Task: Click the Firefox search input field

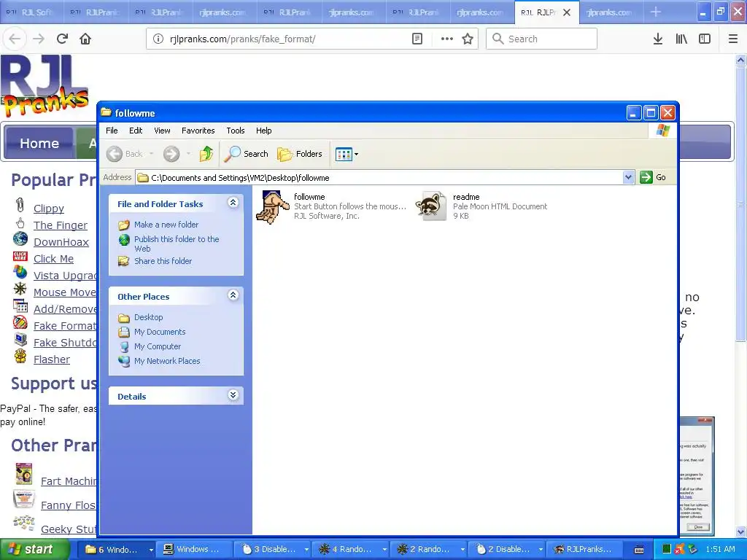Action: pyautogui.click(x=541, y=39)
